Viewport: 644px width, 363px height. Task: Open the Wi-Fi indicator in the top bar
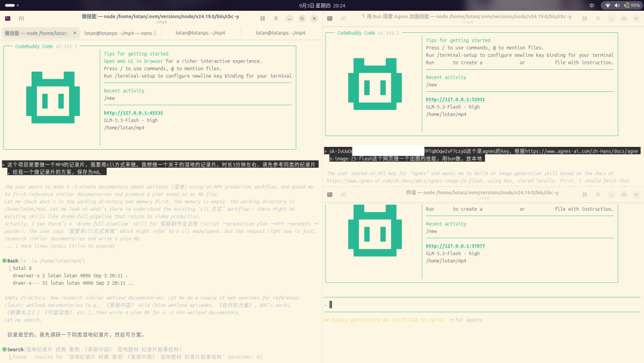[x=608, y=5]
